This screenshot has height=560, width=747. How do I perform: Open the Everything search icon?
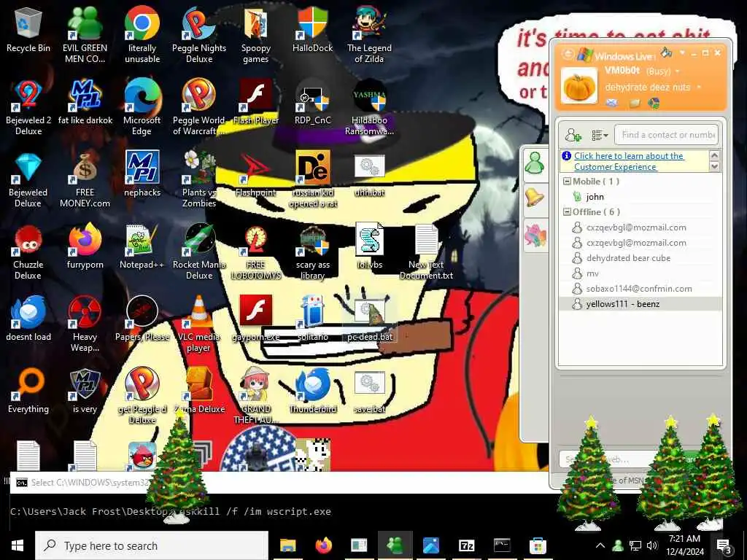[x=28, y=391]
